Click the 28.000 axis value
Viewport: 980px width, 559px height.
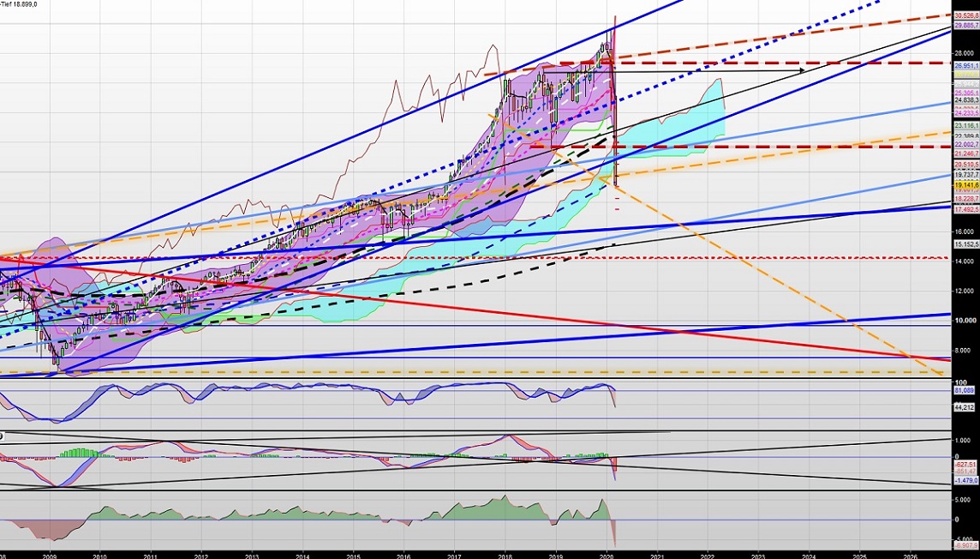[x=965, y=54]
